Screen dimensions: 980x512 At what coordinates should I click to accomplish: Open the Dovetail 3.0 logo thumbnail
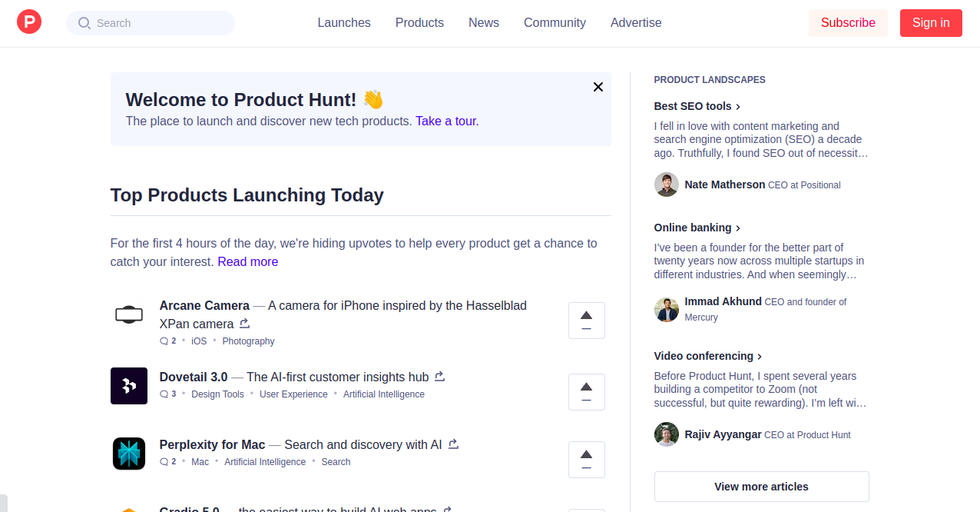[x=129, y=386]
